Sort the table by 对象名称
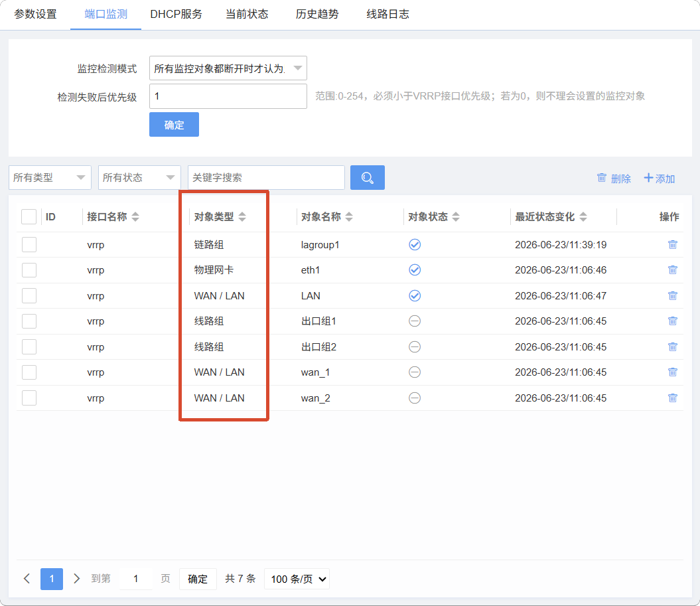The width and height of the screenshot is (700, 606). pos(349,217)
